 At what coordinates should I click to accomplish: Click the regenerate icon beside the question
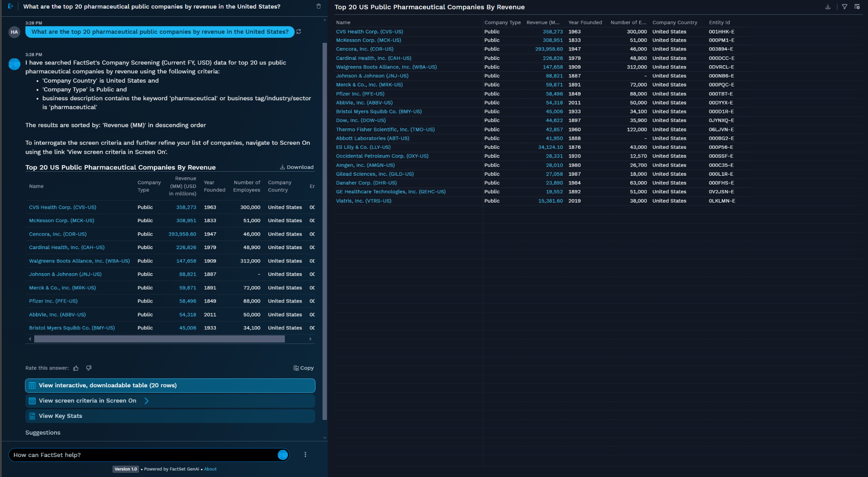[x=299, y=32]
